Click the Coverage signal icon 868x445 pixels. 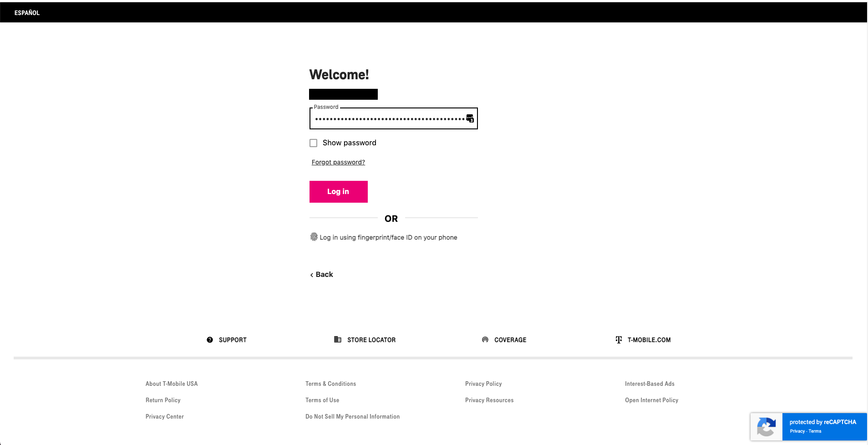pos(485,340)
